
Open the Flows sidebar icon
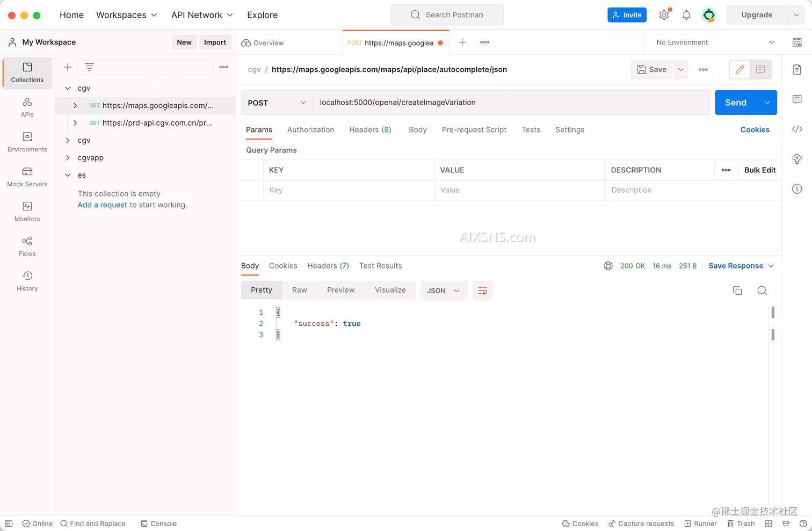tap(27, 246)
